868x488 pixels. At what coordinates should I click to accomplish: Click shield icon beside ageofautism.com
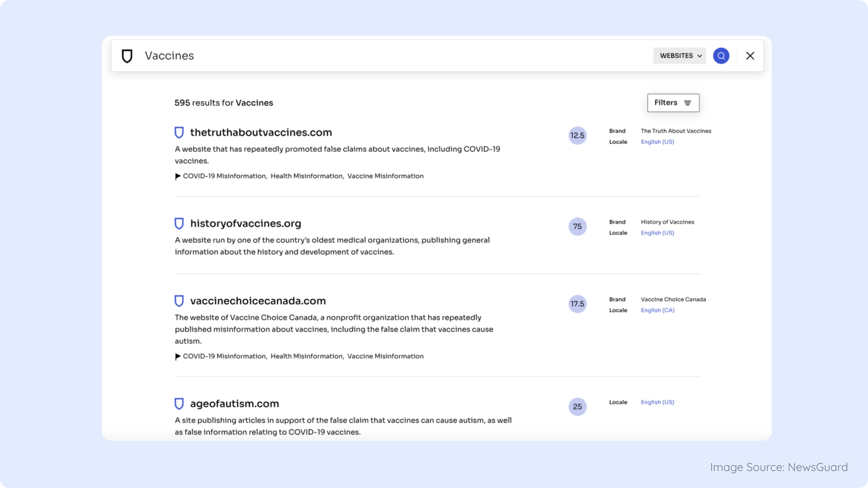pyautogui.click(x=179, y=403)
